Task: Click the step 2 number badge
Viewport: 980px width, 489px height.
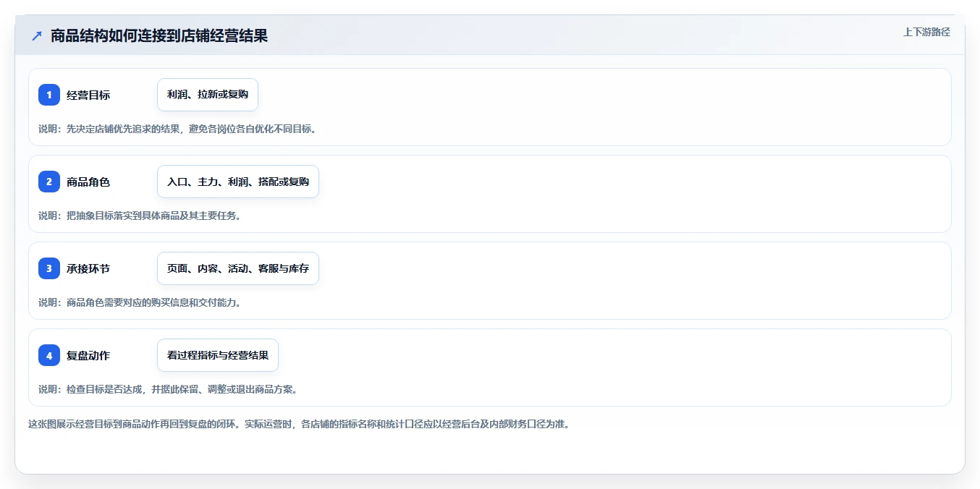Action: point(49,182)
